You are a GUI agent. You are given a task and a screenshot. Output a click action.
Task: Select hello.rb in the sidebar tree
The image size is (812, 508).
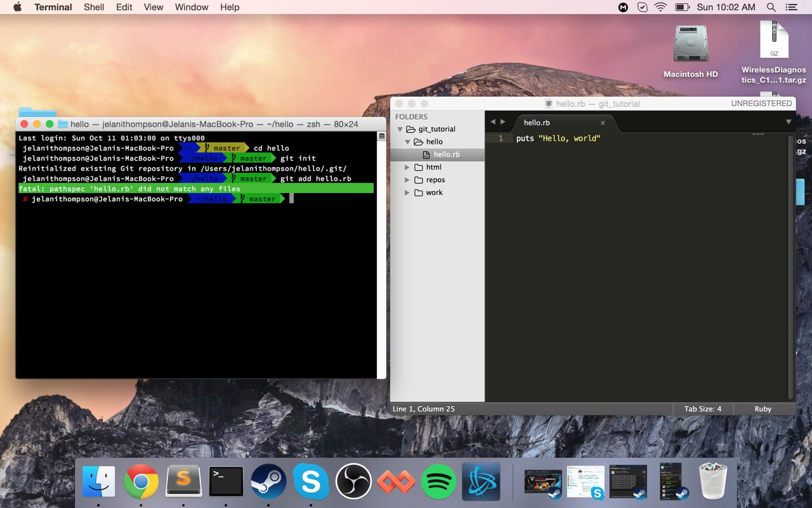(438, 154)
